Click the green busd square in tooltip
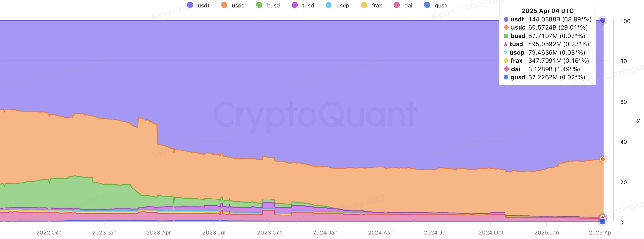This screenshot has height=239, width=644. point(506,36)
